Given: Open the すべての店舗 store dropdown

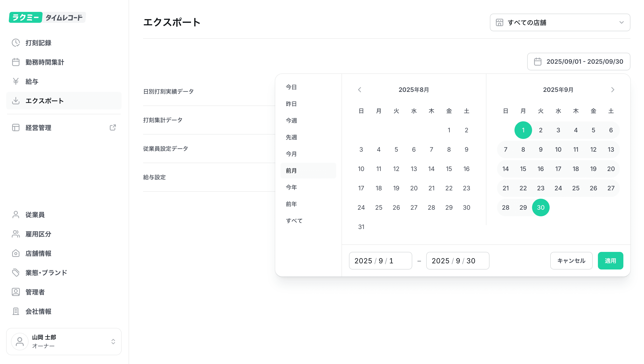Looking at the screenshot, I should 560,23.
